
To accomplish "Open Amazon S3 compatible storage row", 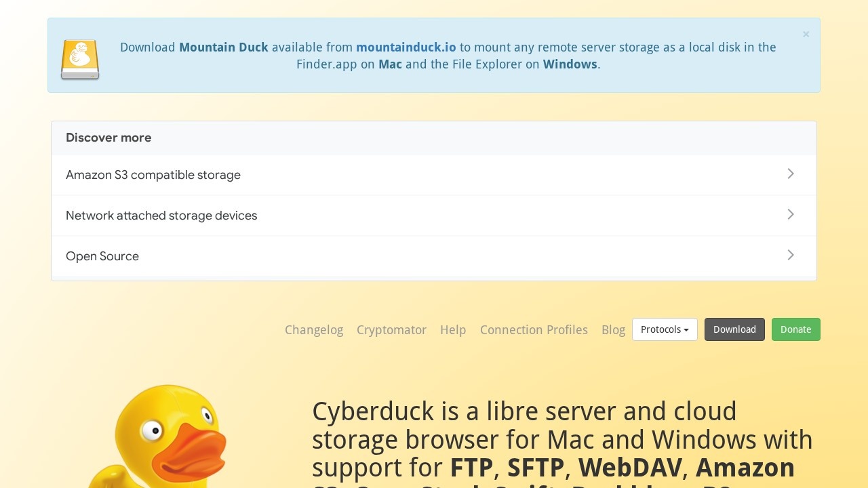I will point(434,175).
